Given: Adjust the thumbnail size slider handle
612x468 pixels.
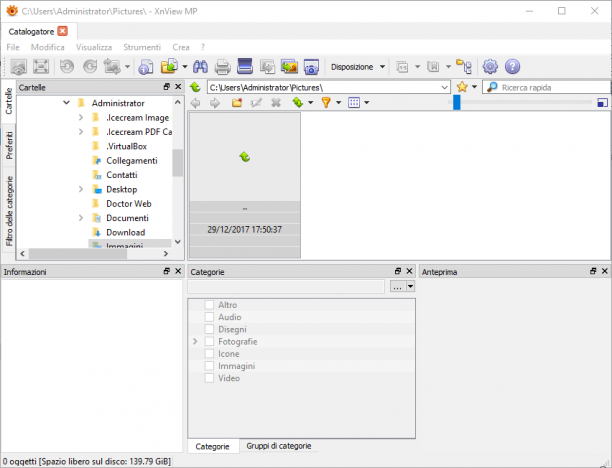Looking at the screenshot, I should [x=457, y=103].
